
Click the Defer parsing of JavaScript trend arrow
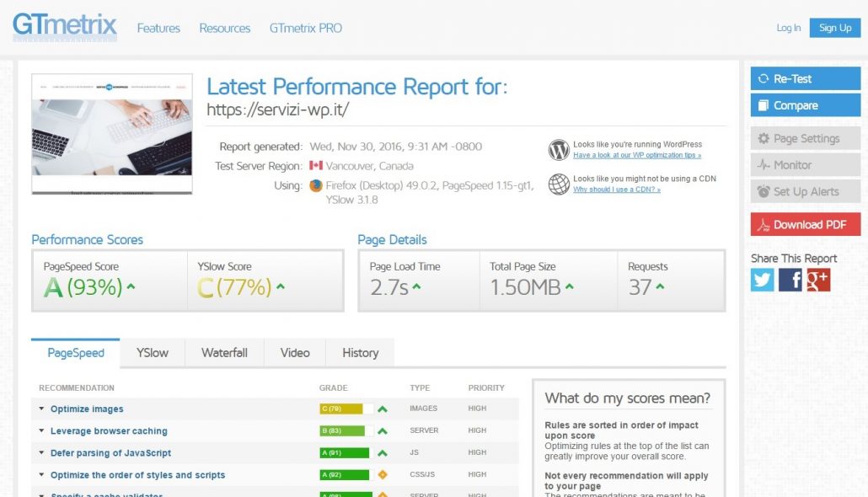[382, 453]
